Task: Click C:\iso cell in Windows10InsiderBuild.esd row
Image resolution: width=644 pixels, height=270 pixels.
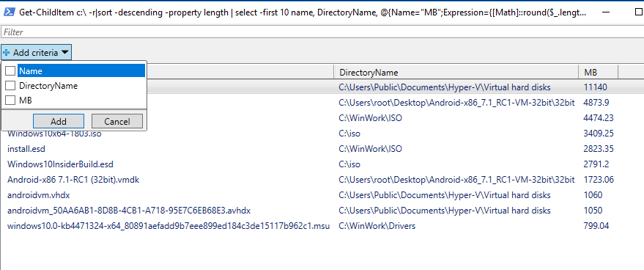Action: 349,164
